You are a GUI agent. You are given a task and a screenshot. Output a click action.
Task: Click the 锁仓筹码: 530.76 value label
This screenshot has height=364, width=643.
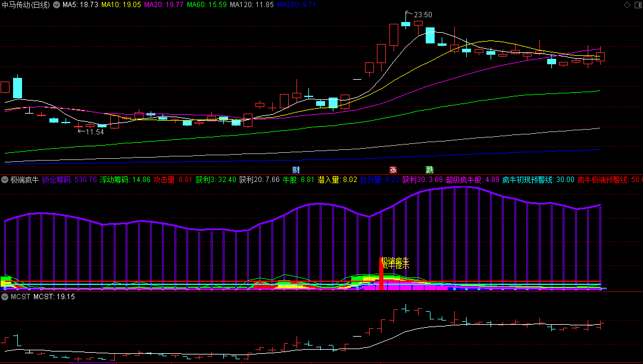[69, 180]
